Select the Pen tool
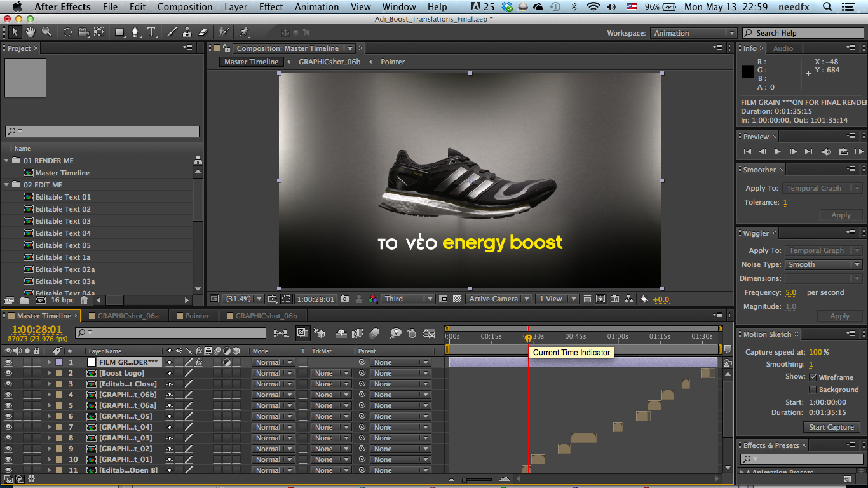Image resolution: width=868 pixels, height=488 pixels. pos(135,32)
